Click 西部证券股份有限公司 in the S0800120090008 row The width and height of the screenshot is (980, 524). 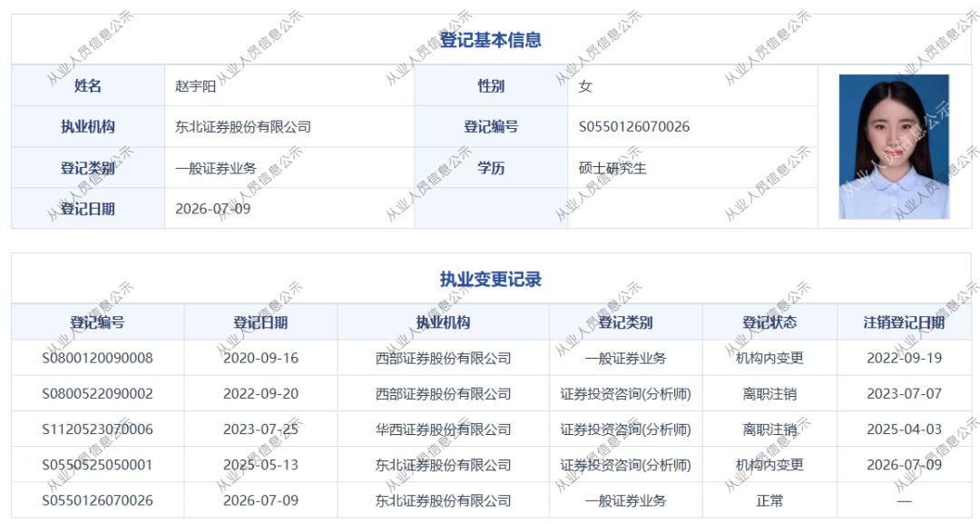coord(443,359)
